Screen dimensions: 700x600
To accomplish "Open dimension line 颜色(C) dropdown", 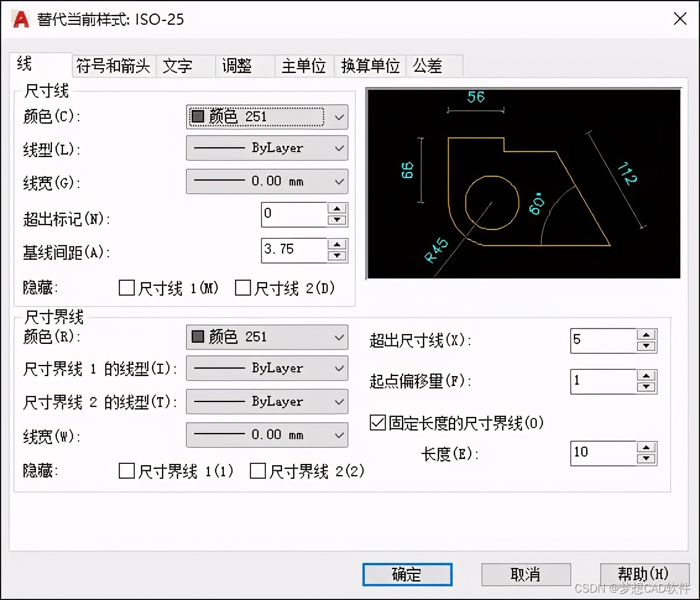I will 267,117.
